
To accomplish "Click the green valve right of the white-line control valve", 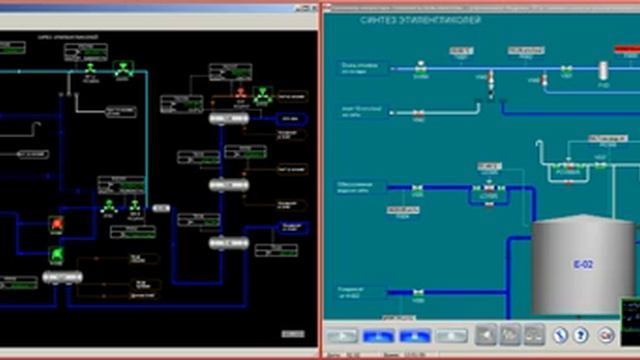I will [x=600, y=165].
